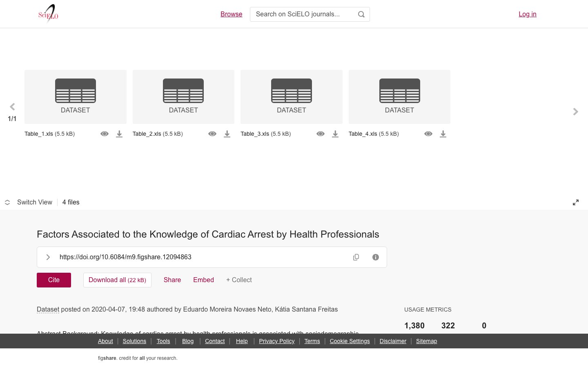
Task: Open Table_3.xls dataset thumbnail
Action: [292, 97]
